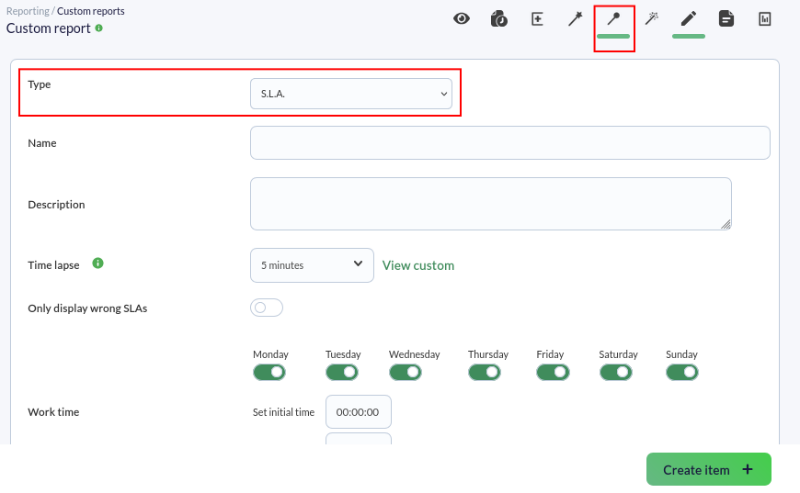Click the Set initial time label
The image size is (800, 493).
point(284,412)
